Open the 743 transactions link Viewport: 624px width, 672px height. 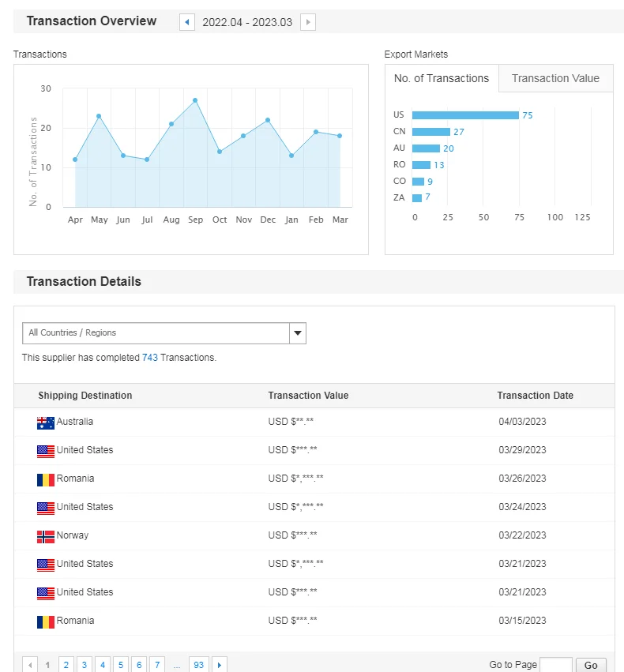[x=150, y=358]
